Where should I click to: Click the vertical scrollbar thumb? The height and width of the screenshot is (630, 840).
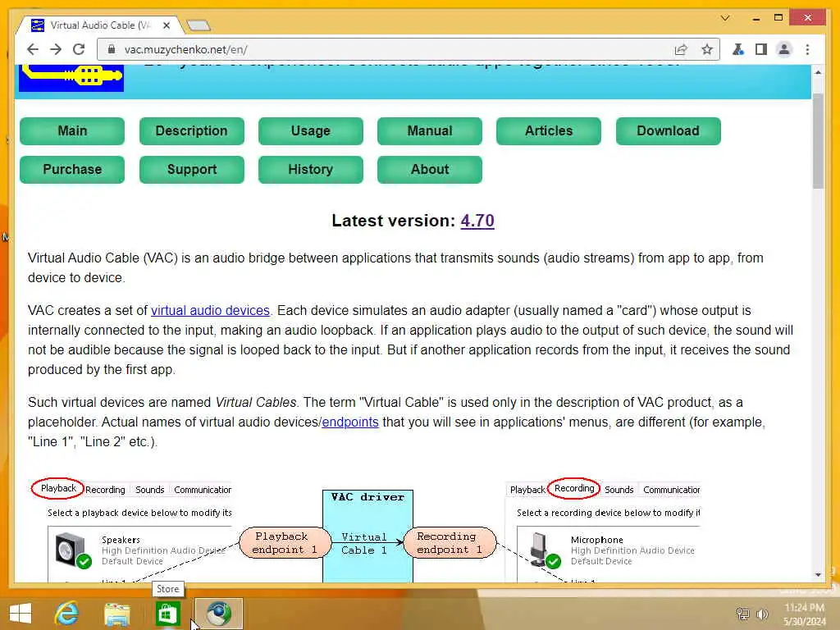pyautogui.click(x=818, y=140)
